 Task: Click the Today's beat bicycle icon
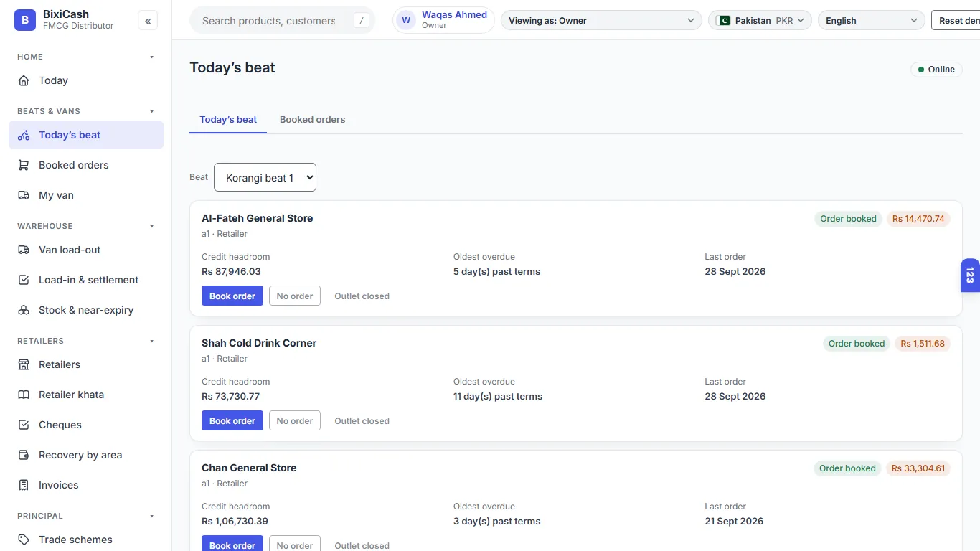click(x=24, y=135)
